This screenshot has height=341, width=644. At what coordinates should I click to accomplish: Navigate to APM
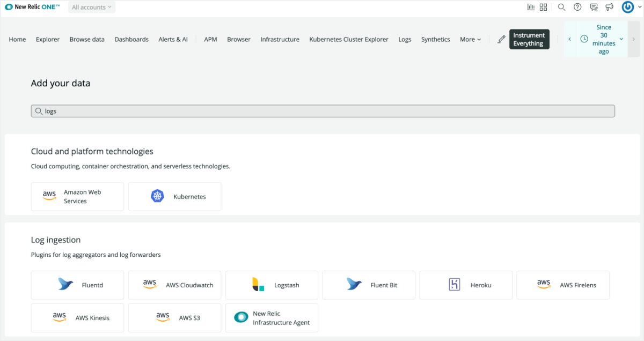[x=210, y=39]
